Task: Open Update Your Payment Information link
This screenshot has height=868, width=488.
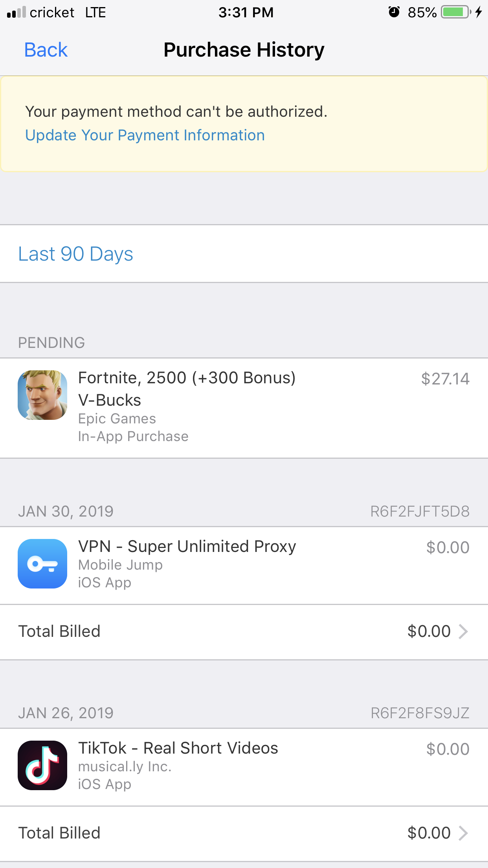Action: (145, 135)
